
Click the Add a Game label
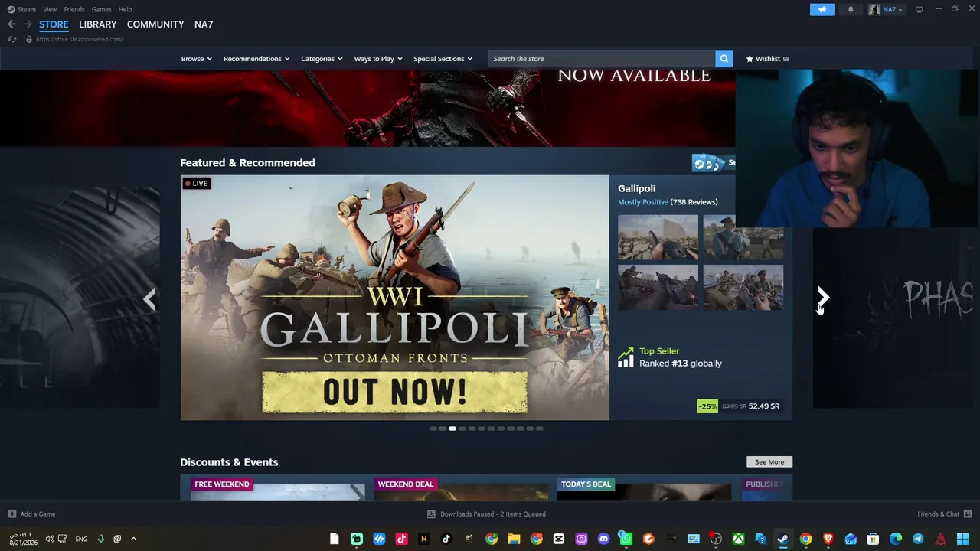point(38,514)
